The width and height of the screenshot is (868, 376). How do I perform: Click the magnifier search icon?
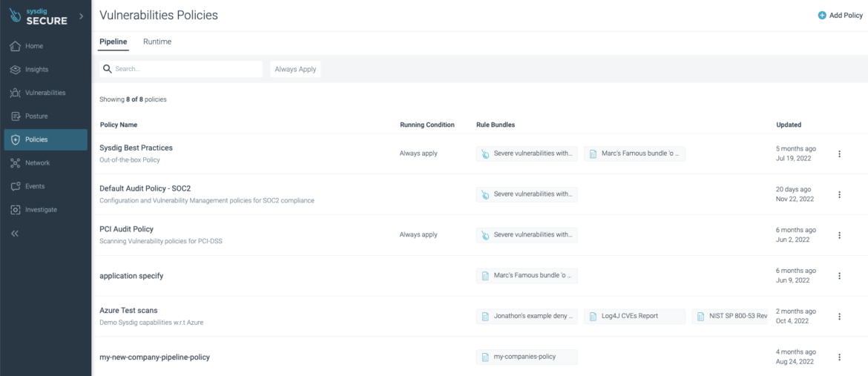[108, 69]
